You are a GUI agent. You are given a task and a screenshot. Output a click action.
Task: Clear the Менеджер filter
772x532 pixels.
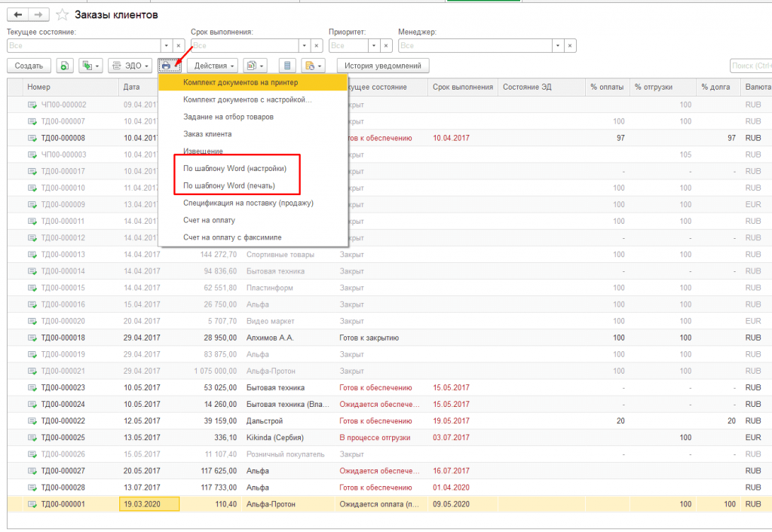tap(570, 46)
